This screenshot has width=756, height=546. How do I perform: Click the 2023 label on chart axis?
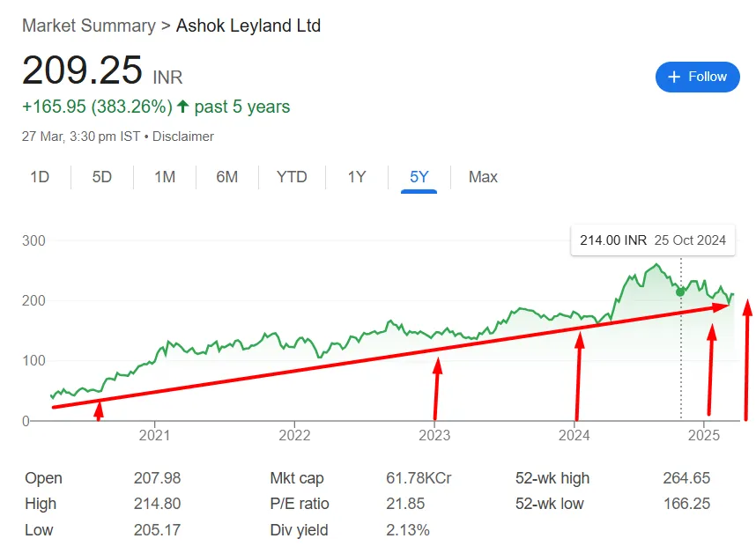[434, 435]
